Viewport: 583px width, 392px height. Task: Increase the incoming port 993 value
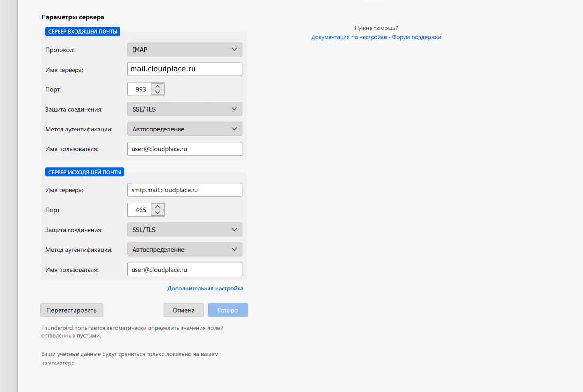point(158,87)
